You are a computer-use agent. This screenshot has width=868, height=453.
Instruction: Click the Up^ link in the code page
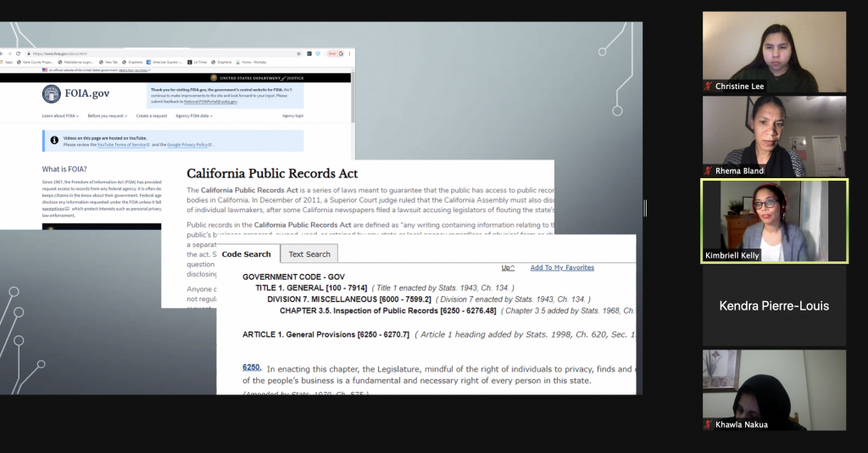pyautogui.click(x=508, y=267)
